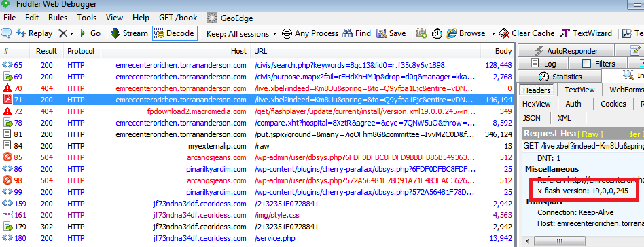Sort sessions by Result column

click(x=46, y=51)
